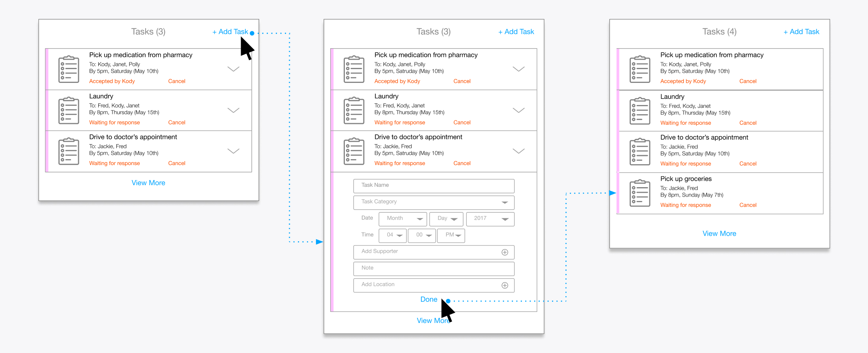Click clipboard icon for doctor's appointment, right panel
This screenshot has width=868, height=353.
pos(640,152)
